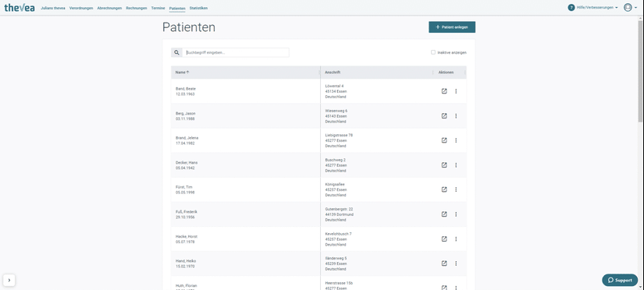Open more options for Fuß, Frederik
Viewport: 644px width, 290px height.
(x=456, y=214)
